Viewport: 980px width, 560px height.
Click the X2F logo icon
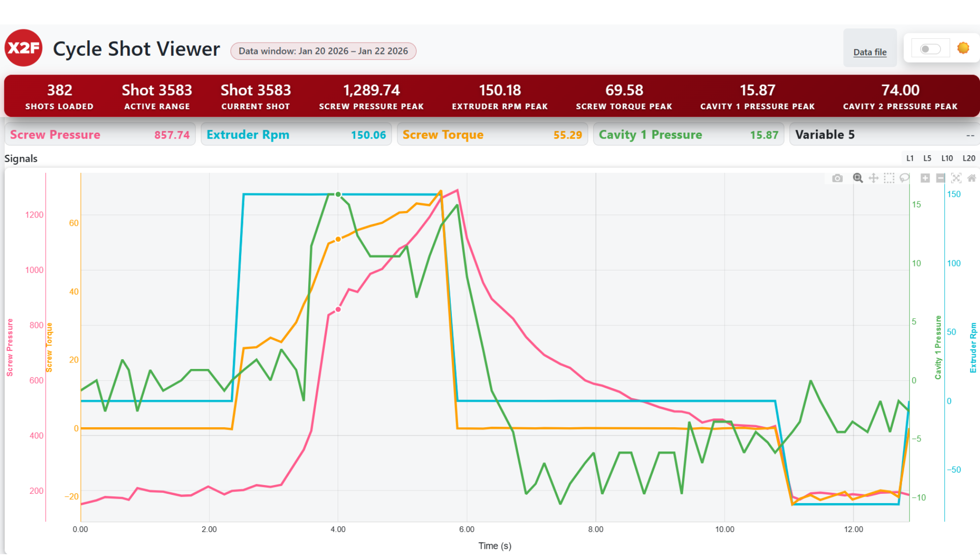pos(24,48)
